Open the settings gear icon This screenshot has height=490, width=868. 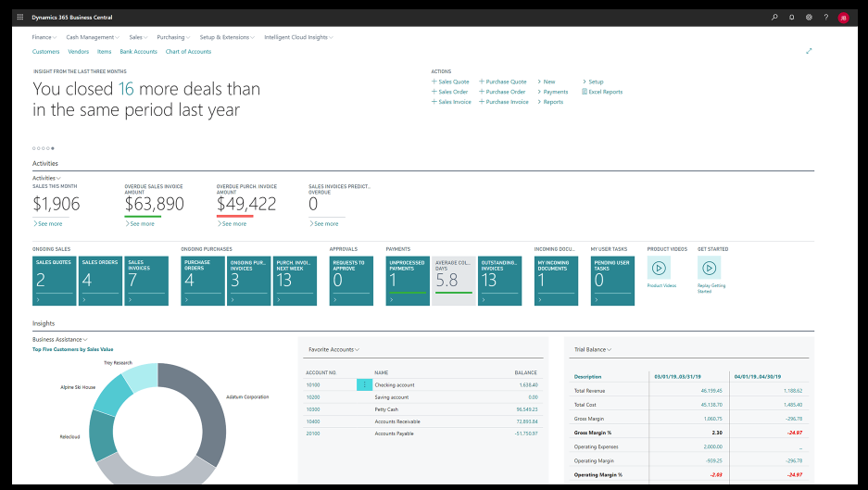tap(809, 18)
